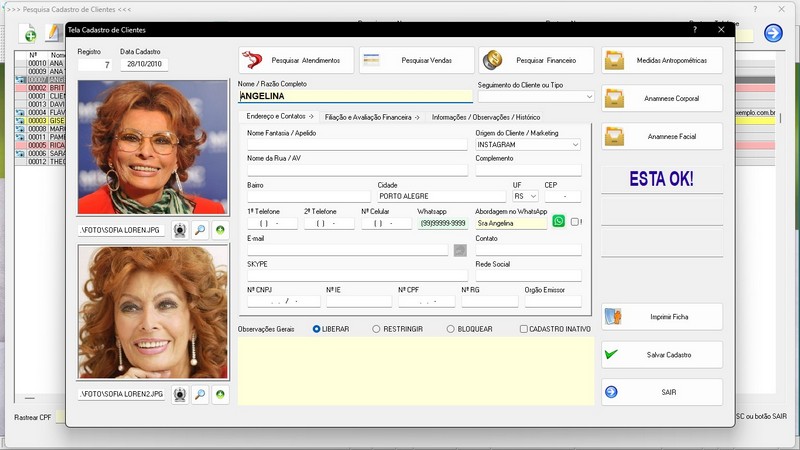The image size is (800, 450).
Task: Click the Bairro field
Action: coord(309,196)
